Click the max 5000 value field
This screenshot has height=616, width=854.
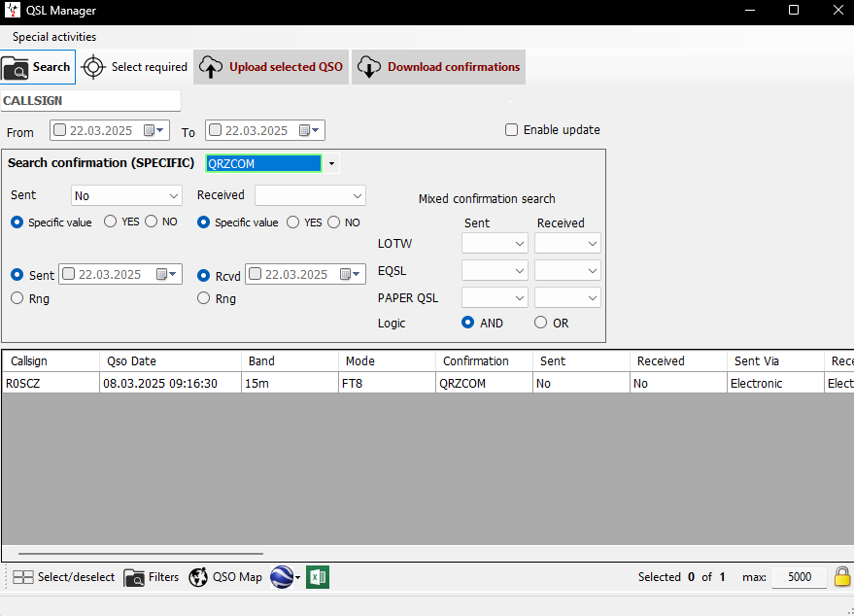pyautogui.click(x=799, y=577)
